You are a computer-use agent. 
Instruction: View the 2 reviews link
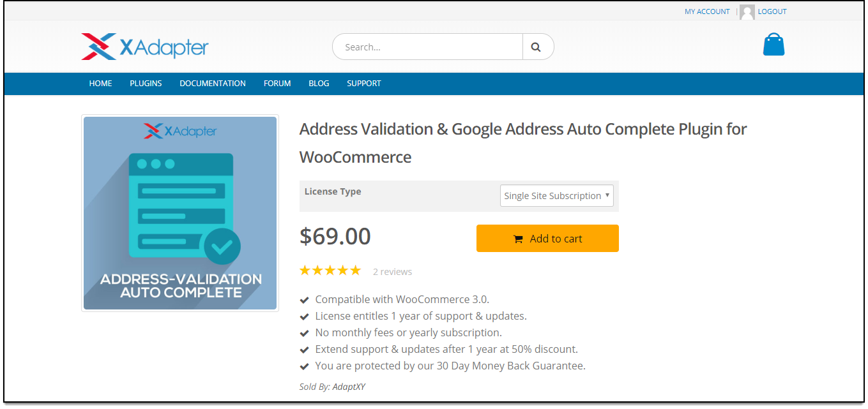[x=392, y=271]
